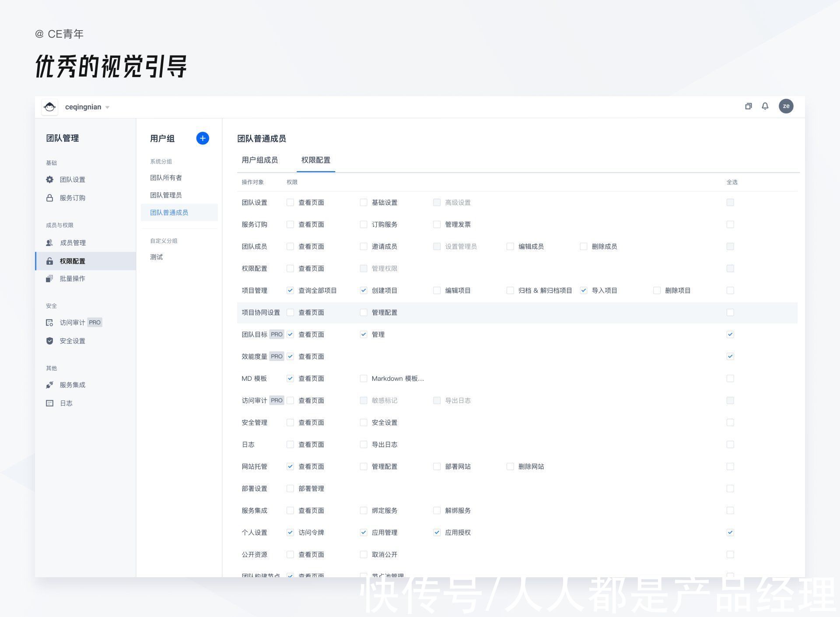Check 取消公开 permission
Screen dimensions: 840x617
(364, 554)
